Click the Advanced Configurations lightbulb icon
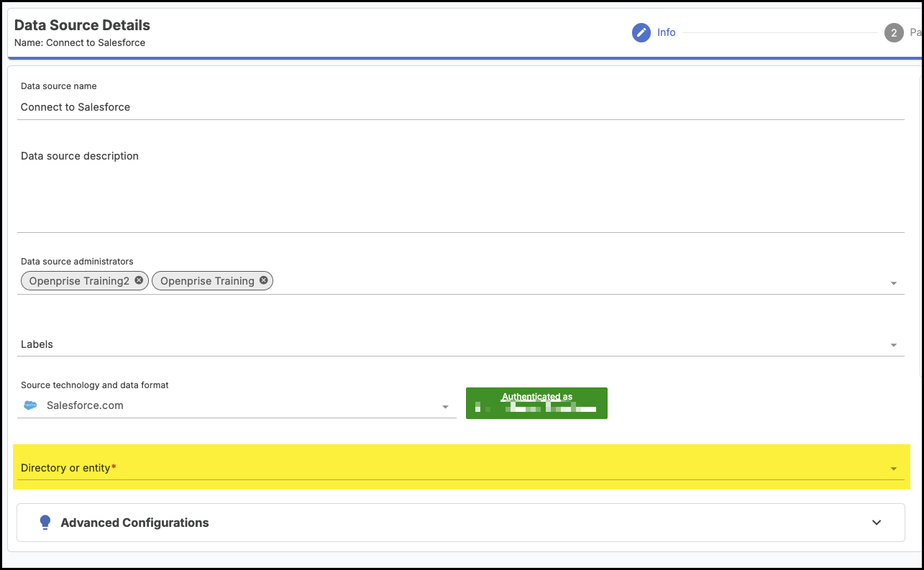The width and height of the screenshot is (924, 570). point(45,523)
